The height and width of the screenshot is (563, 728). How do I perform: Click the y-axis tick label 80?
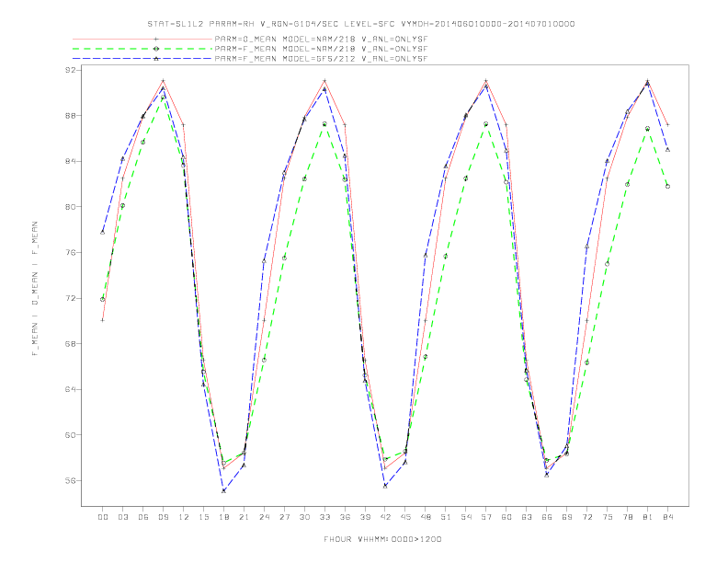71,207
